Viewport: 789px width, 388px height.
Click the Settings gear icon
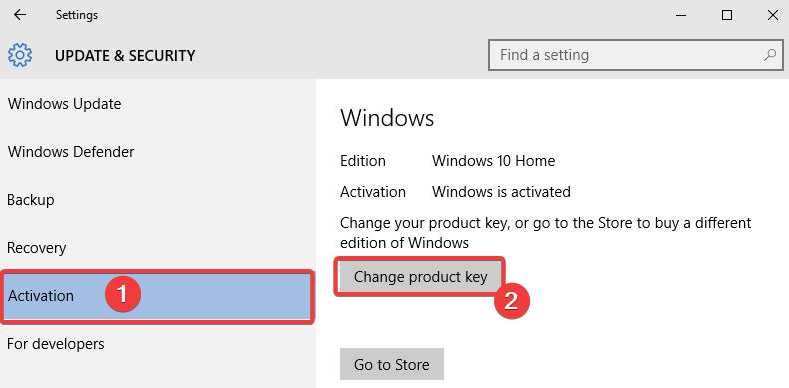click(x=20, y=55)
